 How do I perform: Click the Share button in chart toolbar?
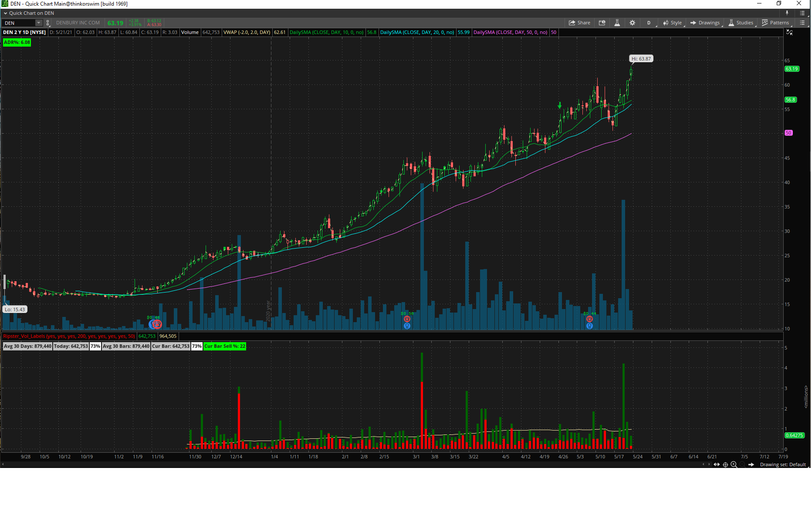(x=579, y=23)
